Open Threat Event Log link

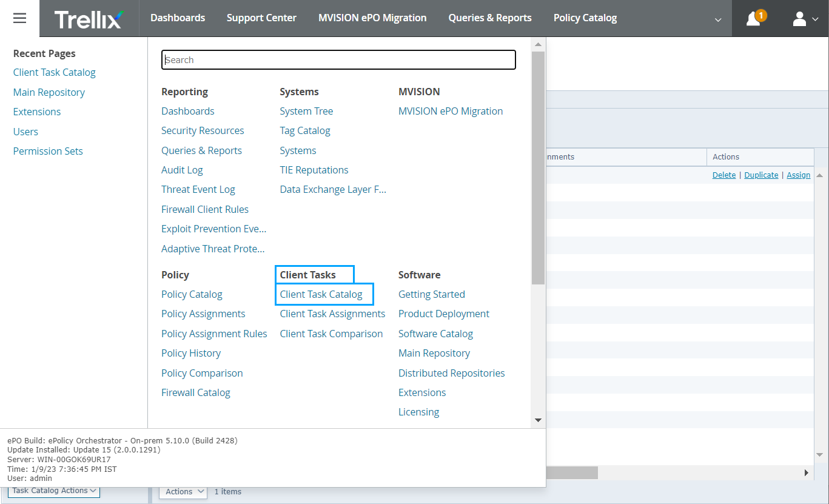coord(198,189)
